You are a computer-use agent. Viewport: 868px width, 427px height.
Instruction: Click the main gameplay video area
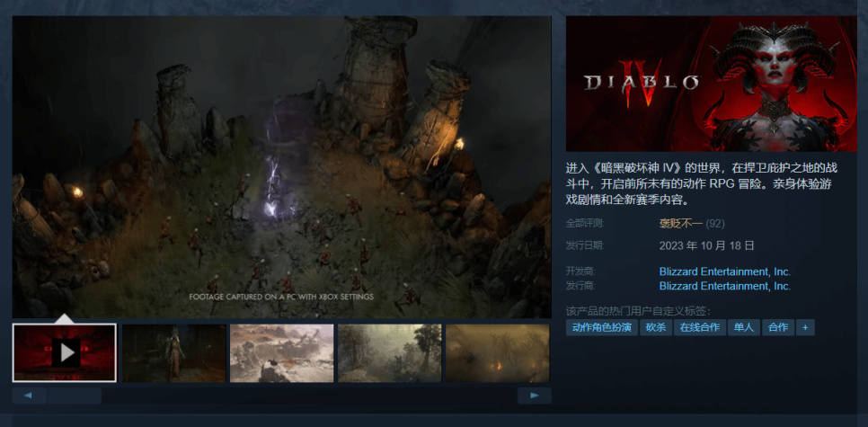[282, 166]
